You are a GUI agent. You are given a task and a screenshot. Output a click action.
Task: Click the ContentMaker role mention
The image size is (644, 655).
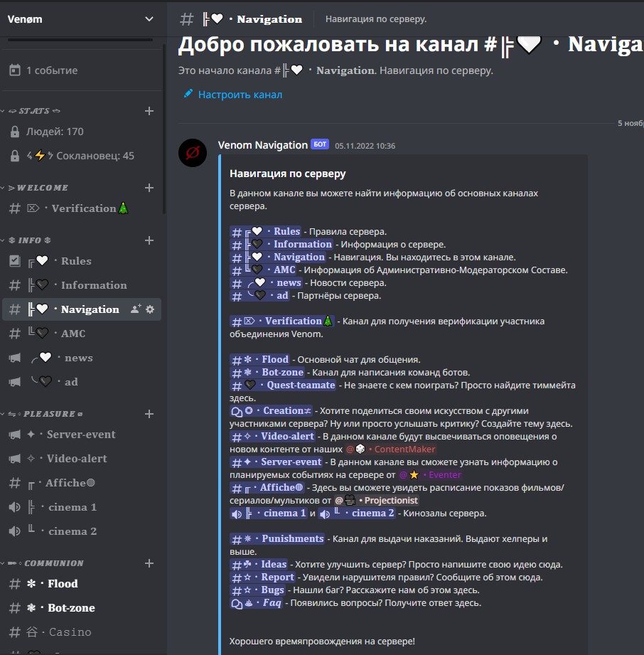point(391,449)
